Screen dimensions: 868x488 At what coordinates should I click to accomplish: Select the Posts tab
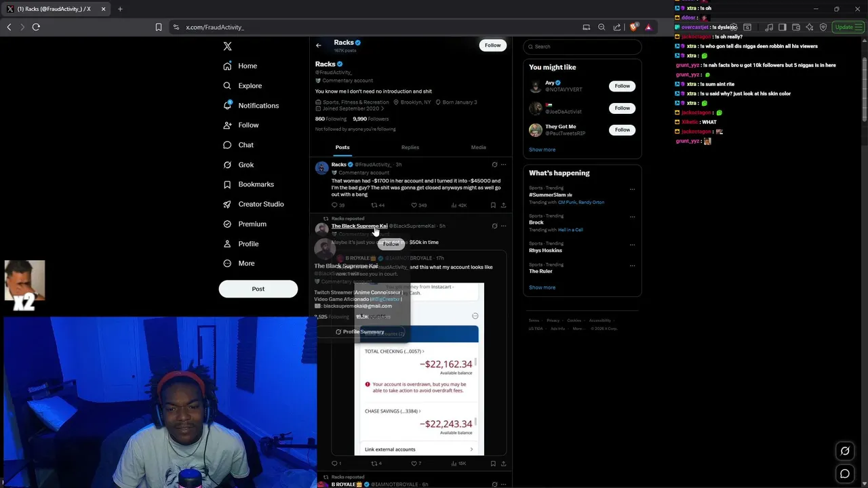[342, 147]
